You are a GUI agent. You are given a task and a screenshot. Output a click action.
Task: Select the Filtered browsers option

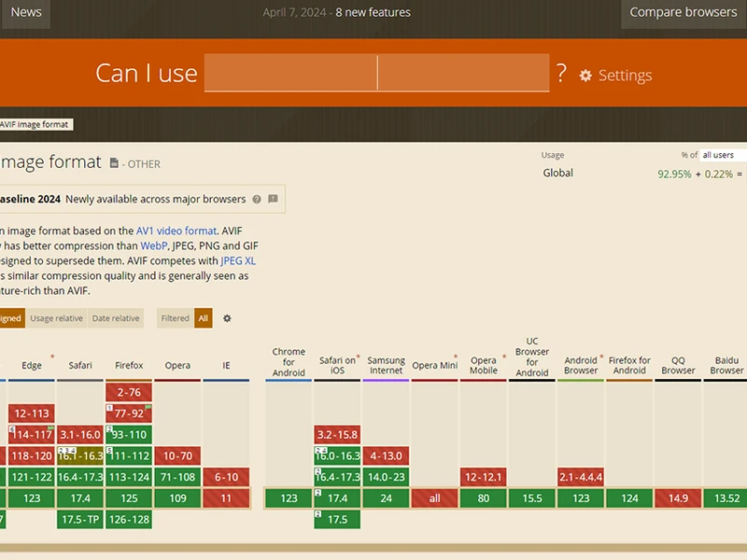(x=175, y=318)
